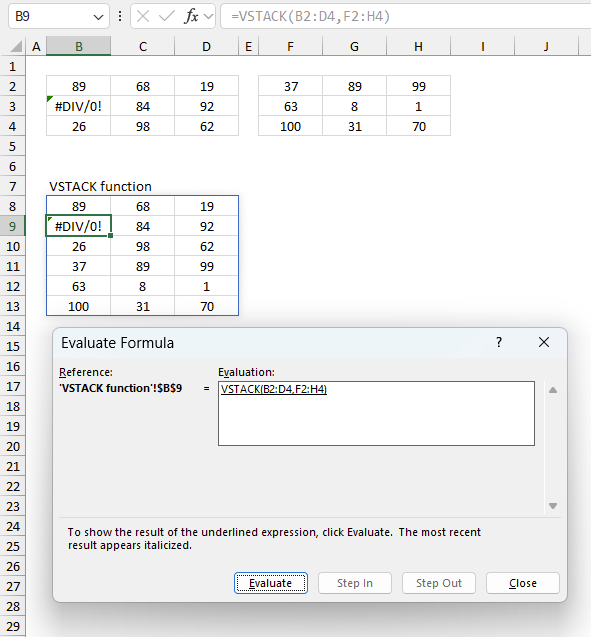Viewport: 591px width, 637px height.
Task: Click the green error indicator on B3
Action: coord(50,99)
